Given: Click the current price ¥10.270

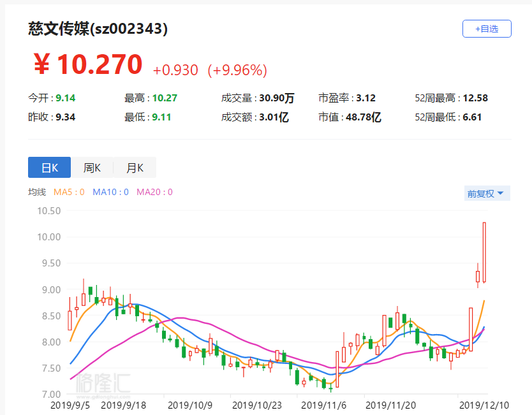Looking at the screenshot, I should click(88, 64).
